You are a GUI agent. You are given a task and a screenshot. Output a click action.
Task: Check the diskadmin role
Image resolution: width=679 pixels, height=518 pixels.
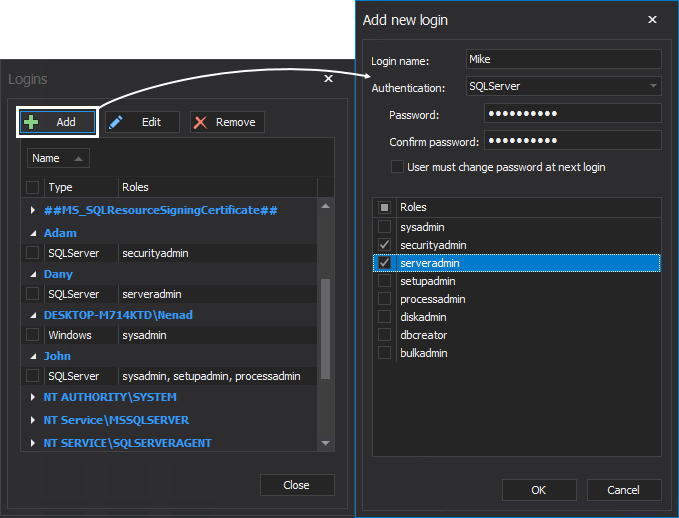pyautogui.click(x=384, y=317)
